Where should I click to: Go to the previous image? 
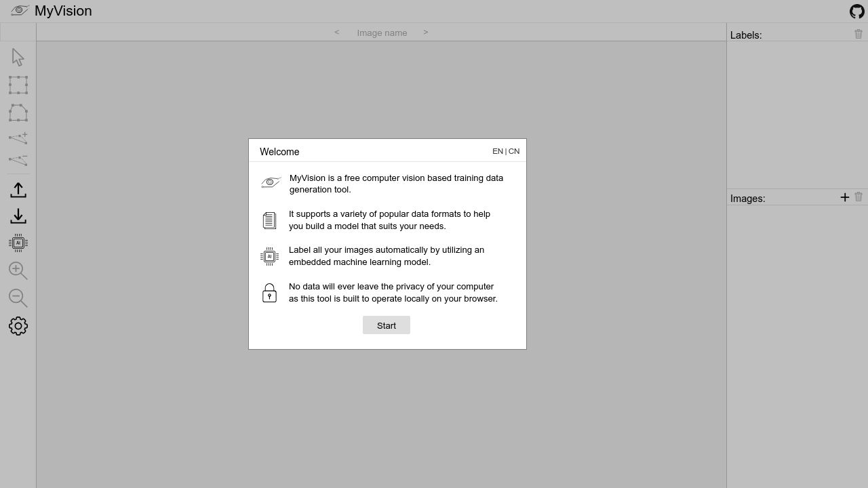[x=336, y=32]
